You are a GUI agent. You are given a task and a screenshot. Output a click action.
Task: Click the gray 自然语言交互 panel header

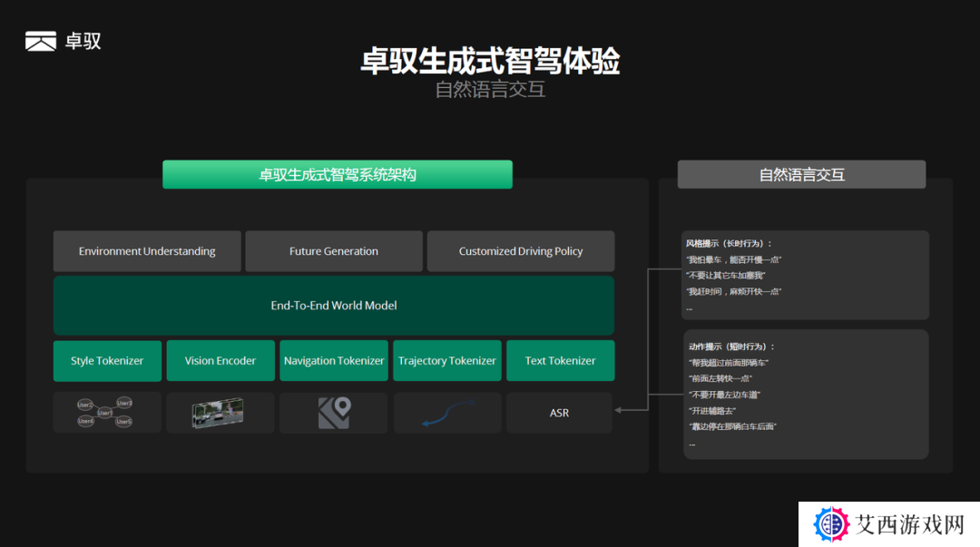click(x=801, y=175)
